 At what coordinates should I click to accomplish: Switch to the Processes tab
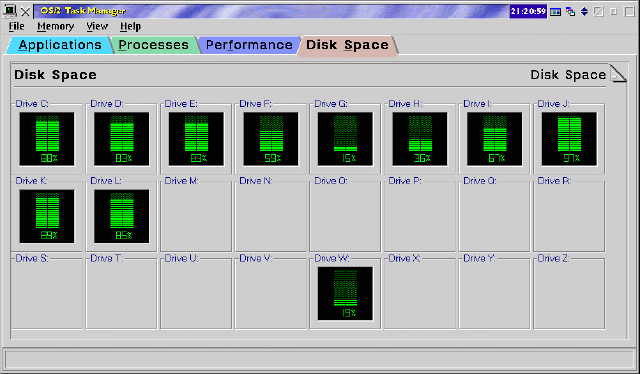(153, 45)
